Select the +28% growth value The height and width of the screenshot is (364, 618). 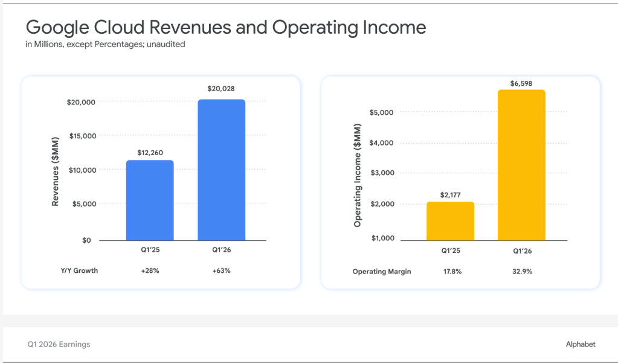[x=149, y=270]
